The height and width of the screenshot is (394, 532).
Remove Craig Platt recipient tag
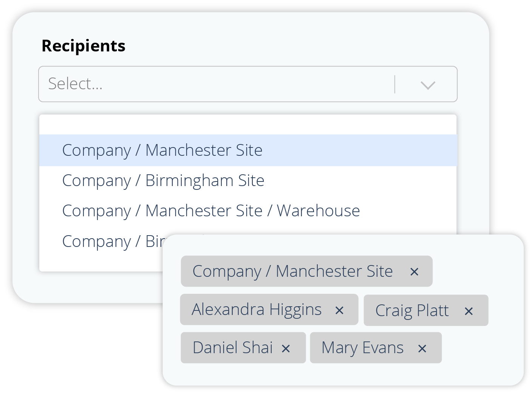(469, 311)
